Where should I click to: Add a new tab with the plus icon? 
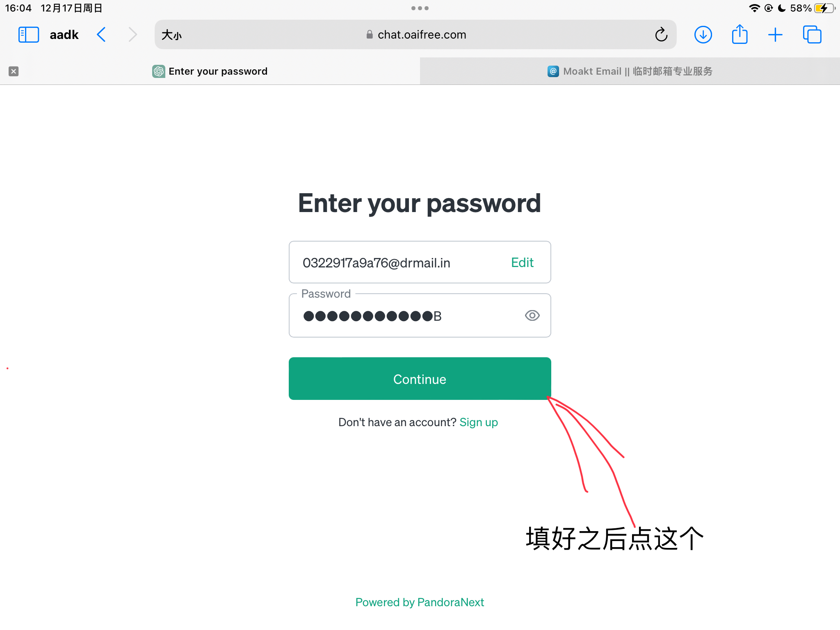775,35
